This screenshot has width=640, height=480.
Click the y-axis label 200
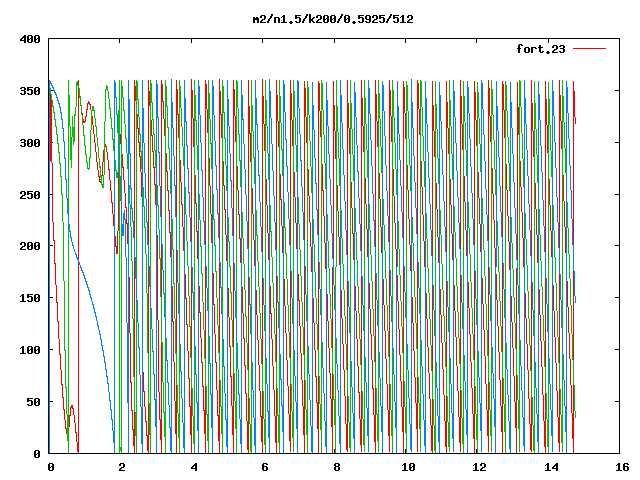pyautogui.click(x=30, y=246)
